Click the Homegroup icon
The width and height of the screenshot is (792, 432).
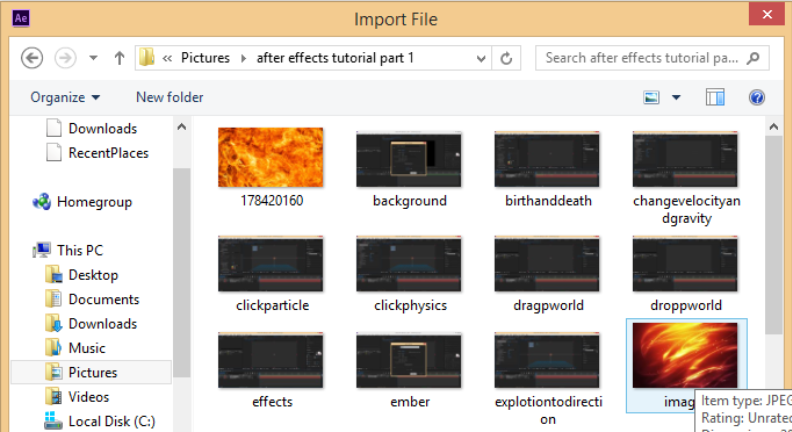[x=41, y=202]
